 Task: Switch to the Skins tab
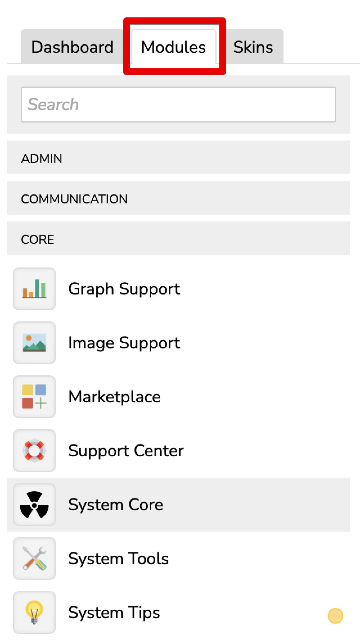[x=253, y=47]
